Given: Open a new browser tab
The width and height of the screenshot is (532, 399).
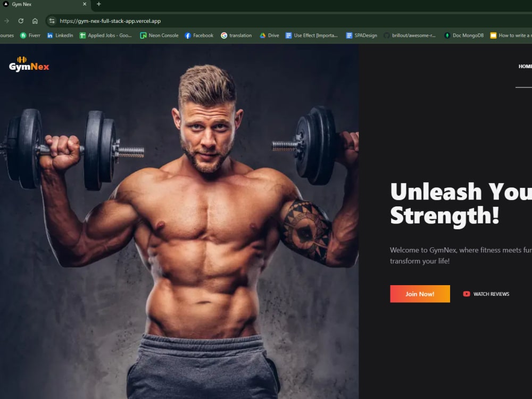Looking at the screenshot, I should (x=99, y=4).
